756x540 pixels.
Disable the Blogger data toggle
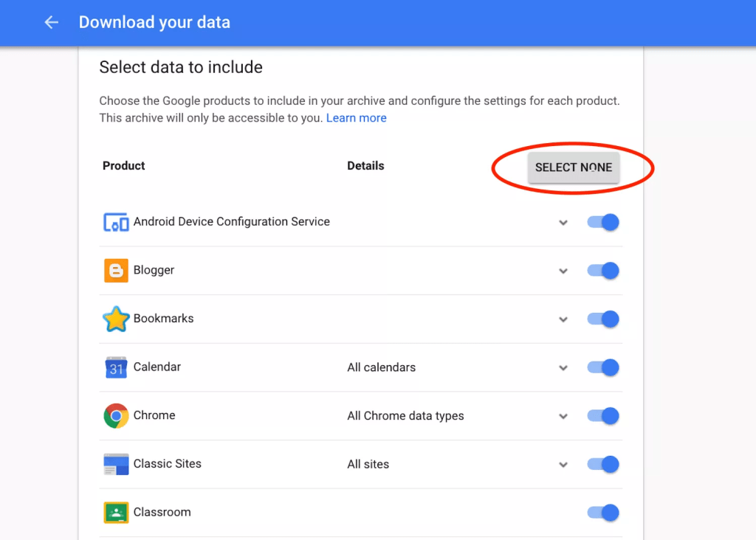[x=603, y=271]
